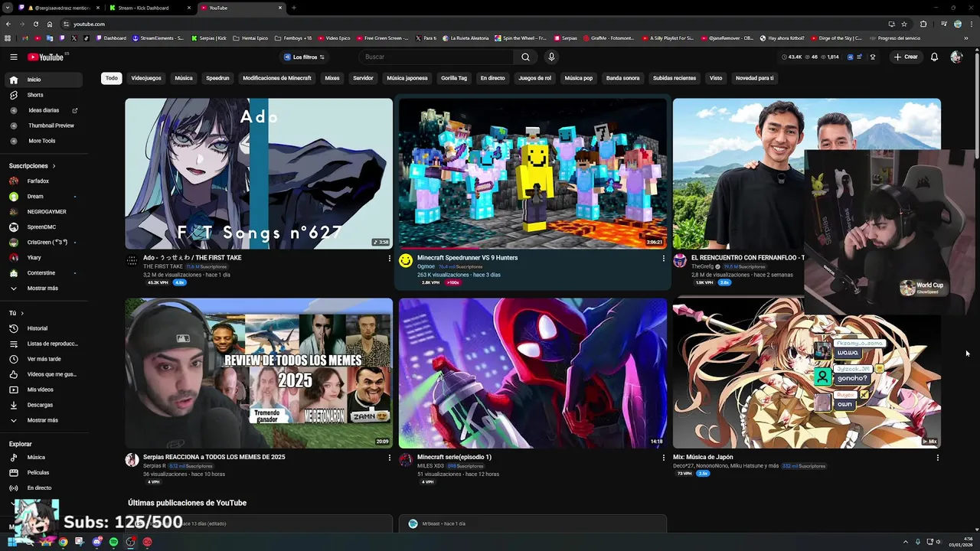Select the Gorilla Tag filter chip
The image size is (980, 551).
pos(454,78)
